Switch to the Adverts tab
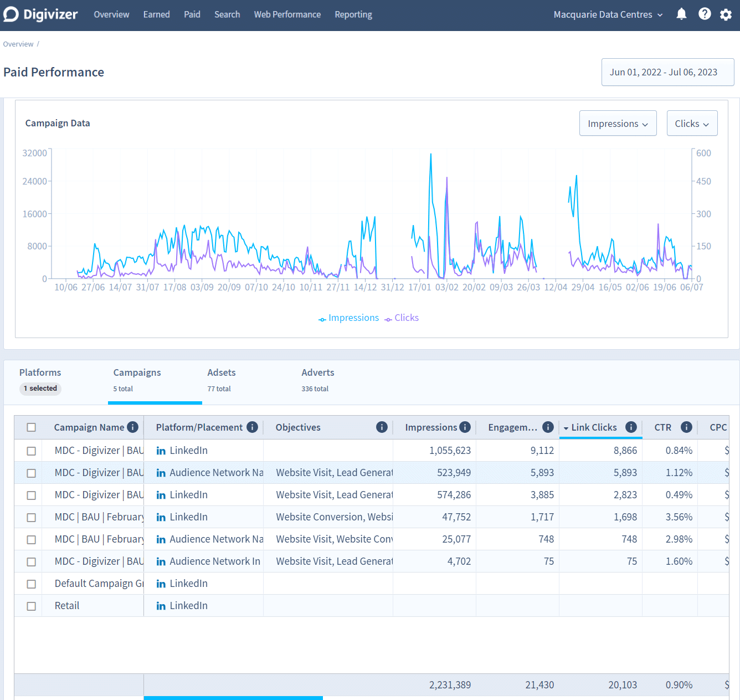Image resolution: width=740 pixels, height=700 pixels. [x=318, y=380]
